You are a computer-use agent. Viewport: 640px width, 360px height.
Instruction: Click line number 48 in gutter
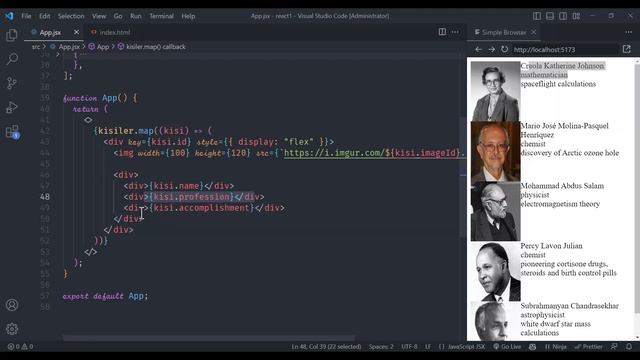(45, 197)
